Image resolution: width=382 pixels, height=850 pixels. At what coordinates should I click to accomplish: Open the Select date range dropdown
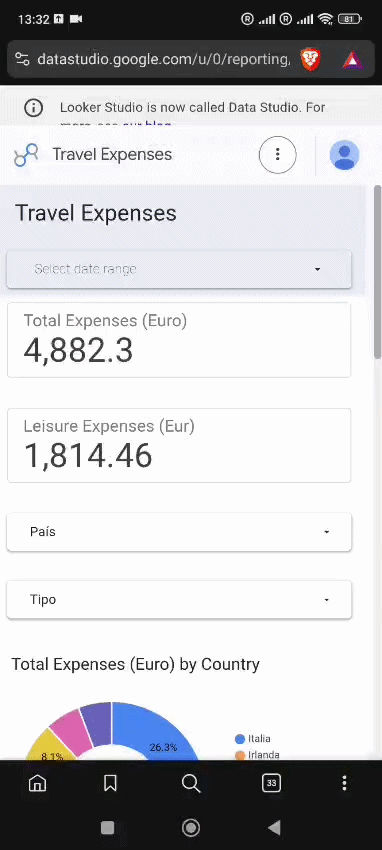click(x=179, y=269)
